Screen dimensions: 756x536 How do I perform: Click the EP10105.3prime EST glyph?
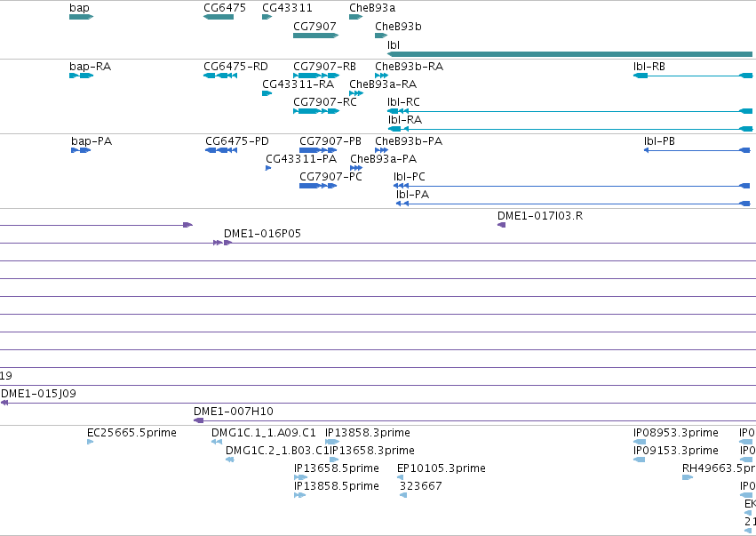pos(400,477)
